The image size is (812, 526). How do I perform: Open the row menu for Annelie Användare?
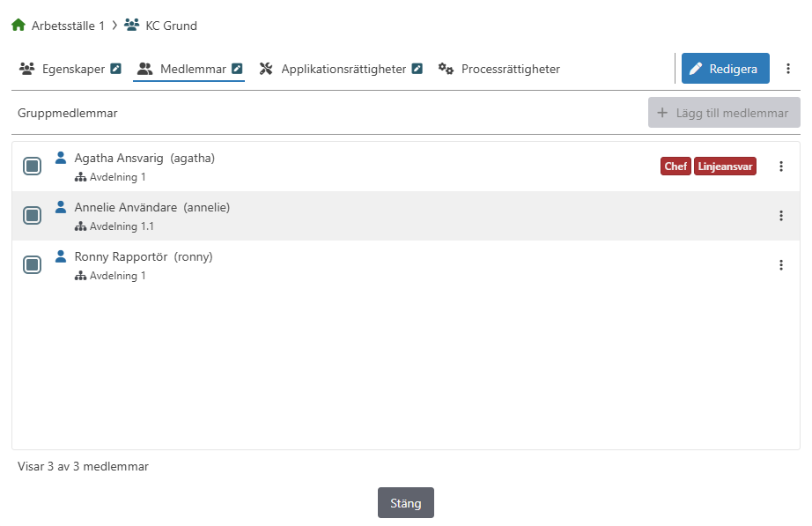coord(781,216)
